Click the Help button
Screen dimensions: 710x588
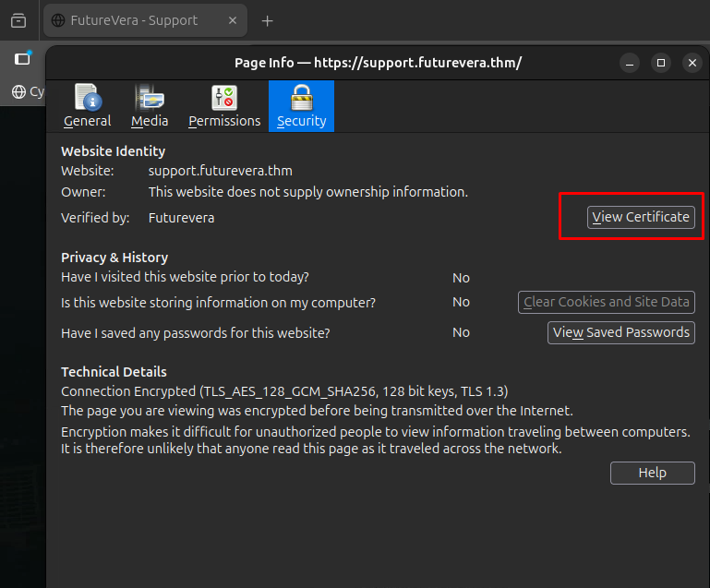pyautogui.click(x=652, y=473)
